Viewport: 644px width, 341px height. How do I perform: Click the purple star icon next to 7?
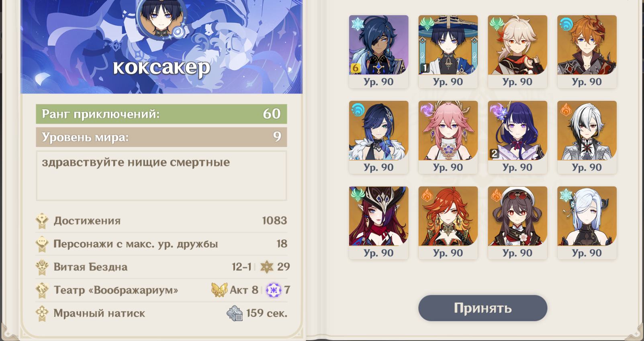tap(274, 290)
